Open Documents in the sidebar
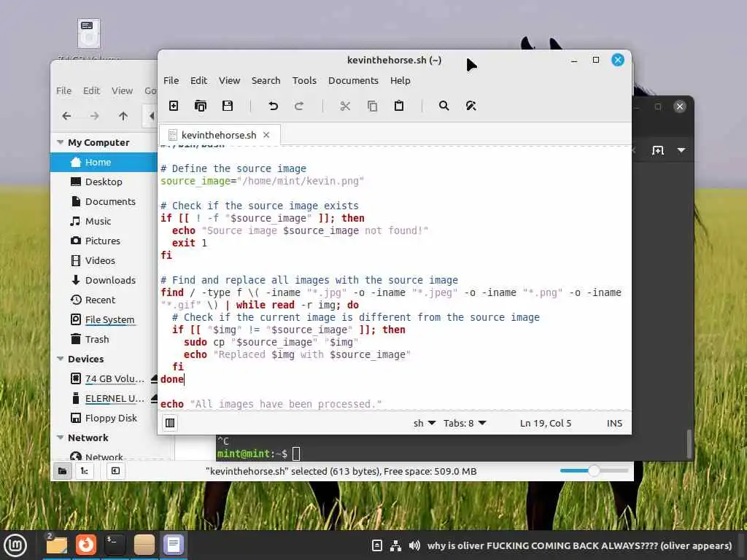747x560 pixels. (x=104, y=201)
